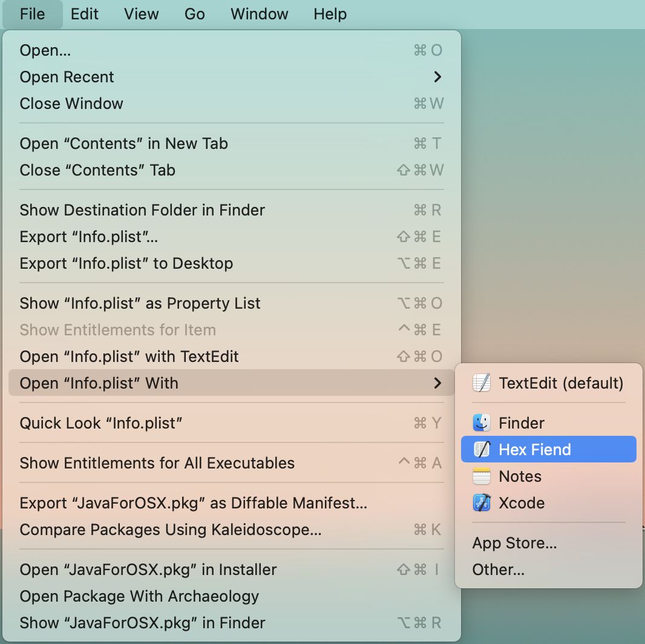Choose App Store… from the submenu

[514, 543]
